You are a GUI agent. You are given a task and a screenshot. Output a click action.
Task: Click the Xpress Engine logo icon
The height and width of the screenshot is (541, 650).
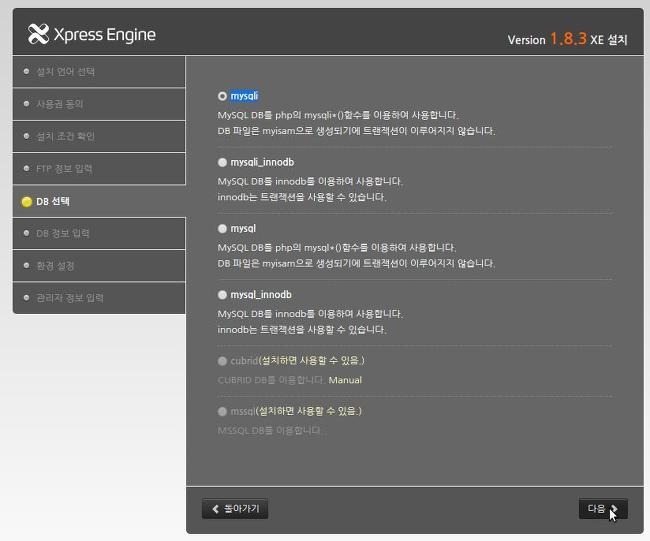click(39, 34)
